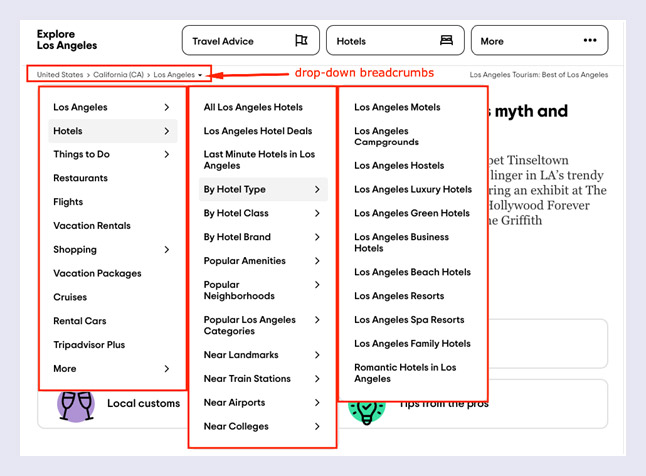The width and height of the screenshot is (646, 476).
Task: Select Los Angeles Luxury Hotels
Action: pyautogui.click(x=412, y=189)
